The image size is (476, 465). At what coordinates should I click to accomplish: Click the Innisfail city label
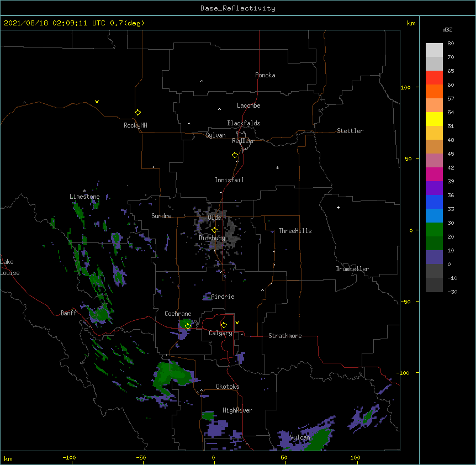[229, 180]
